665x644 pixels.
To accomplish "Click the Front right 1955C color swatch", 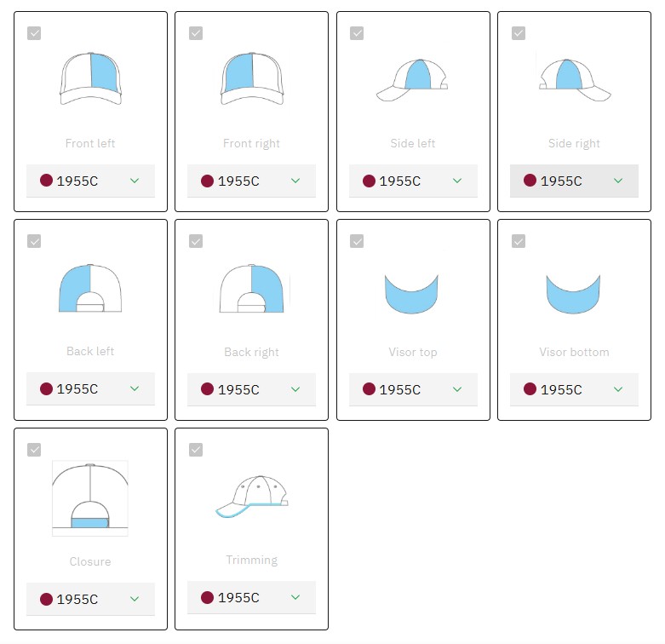I will click(x=207, y=181).
